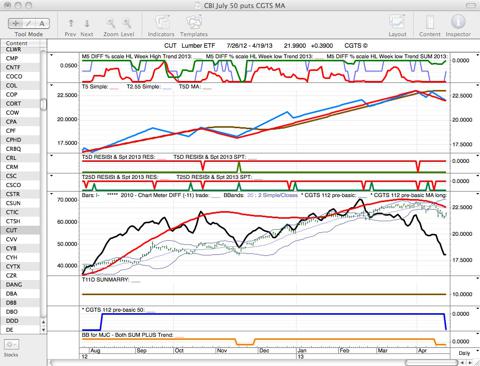Collapse the Bars price chart pane triangle
Image resolution: width=480 pixels, height=366 pixels.
pyautogui.click(x=51, y=193)
